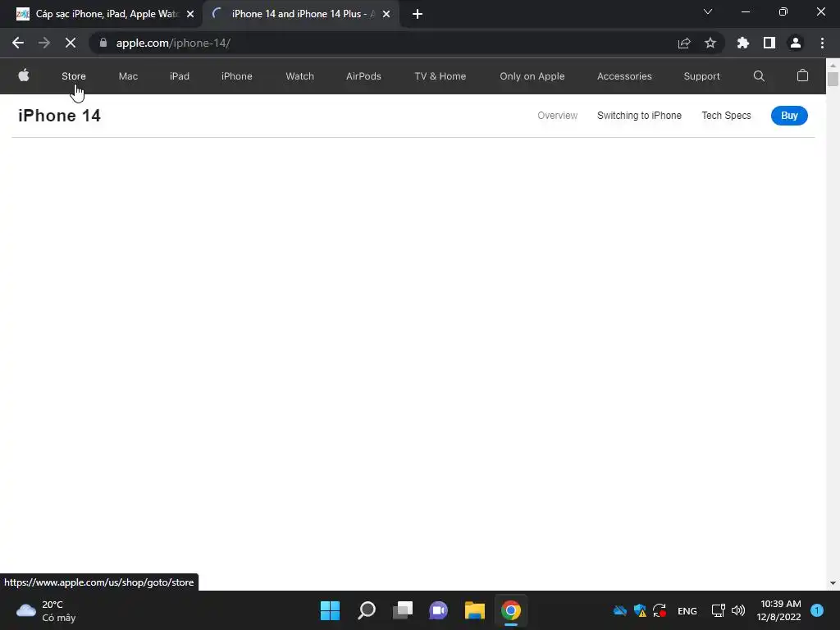Open the Chrome profile avatar
The image size is (840, 630).
pyautogui.click(x=795, y=43)
